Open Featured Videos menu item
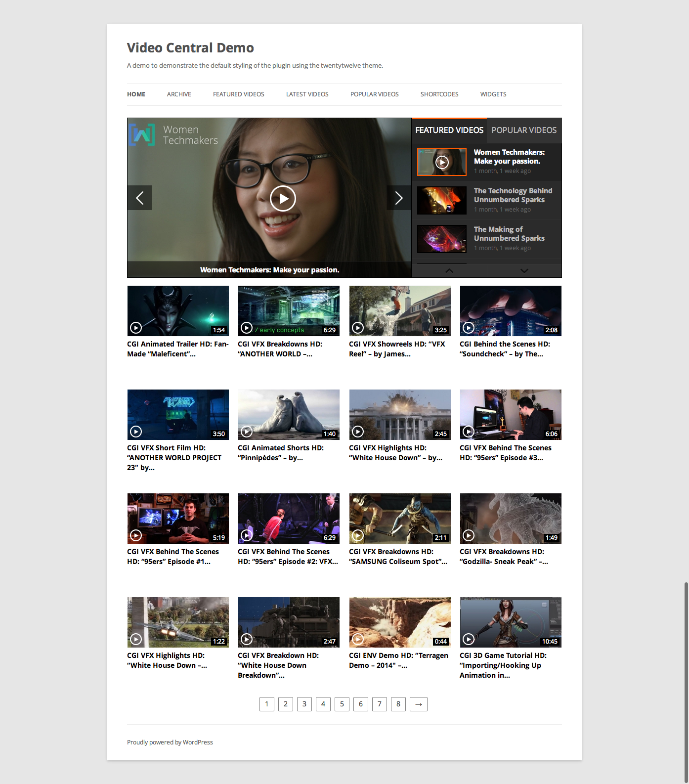This screenshot has height=784, width=689. 239,94
